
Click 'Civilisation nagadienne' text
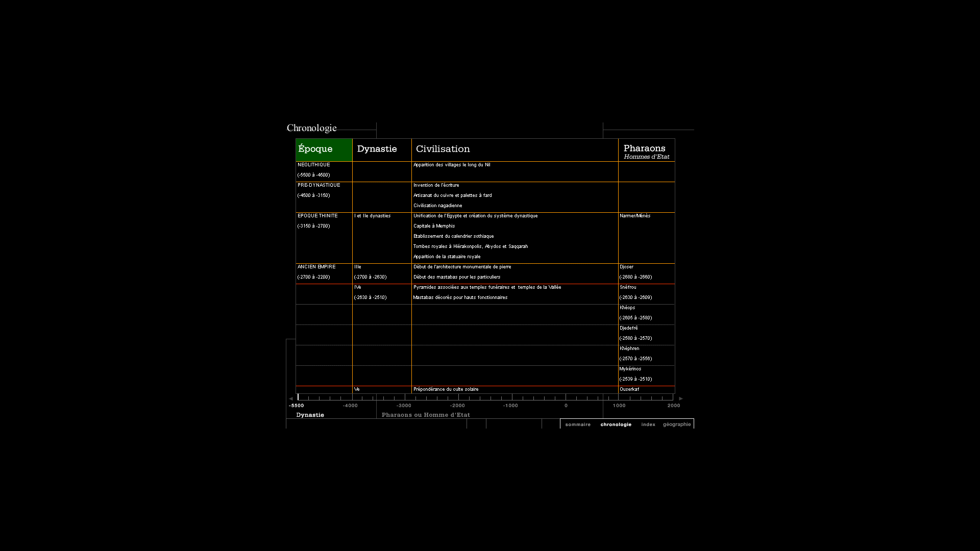437,206
